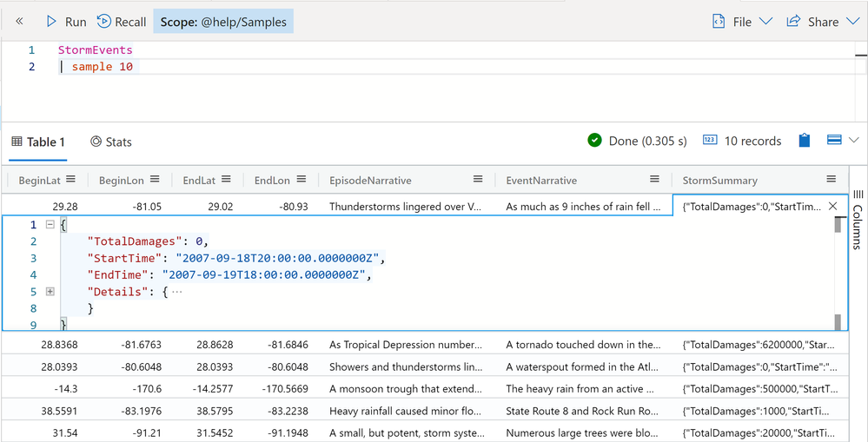Collapse the side pane with double chevron

[x=19, y=22]
